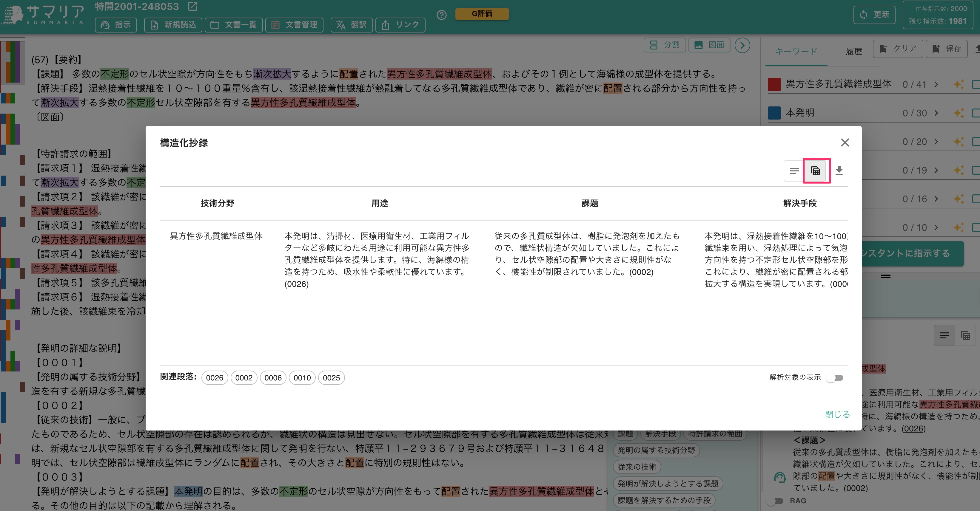Click 閉じる to close the dialog
This screenshot has width=980, height=511.
click(x=837, y=414)
